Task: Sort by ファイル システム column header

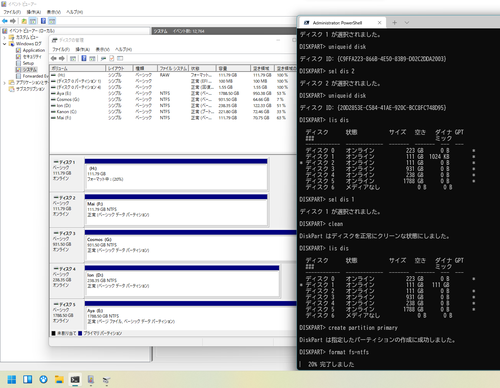Action: [173, 68]
